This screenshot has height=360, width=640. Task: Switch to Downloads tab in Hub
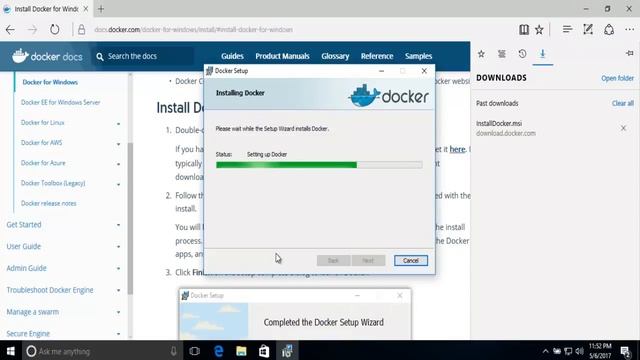click(x=542, y=54)
